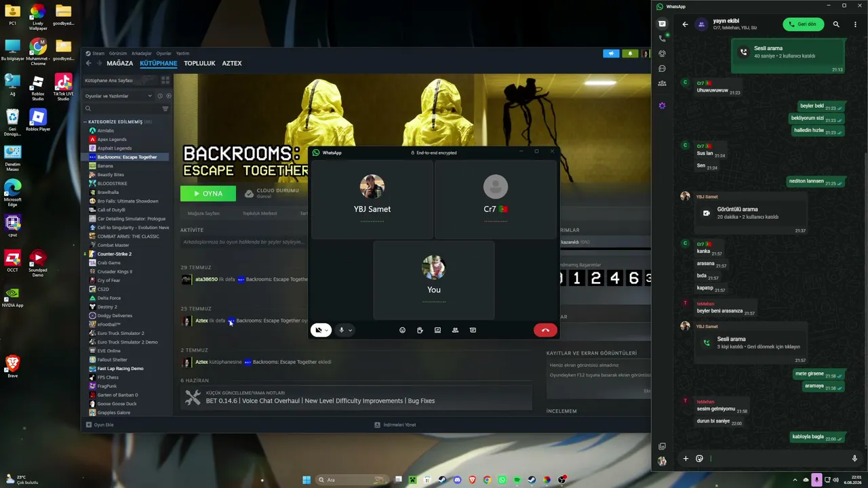Open the MAĞAZA tab in Steam
Viewport: 868px width, 488px height.
120,63
